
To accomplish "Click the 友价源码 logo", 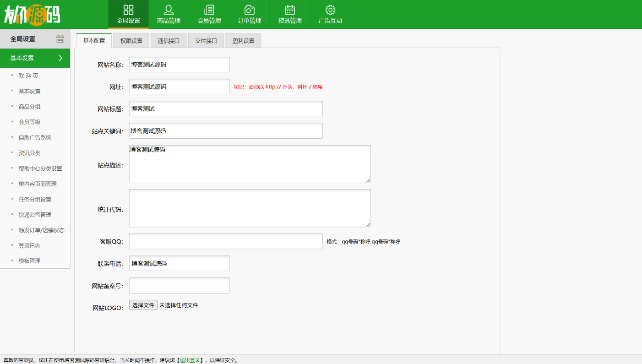I will (x=32, y=15).
